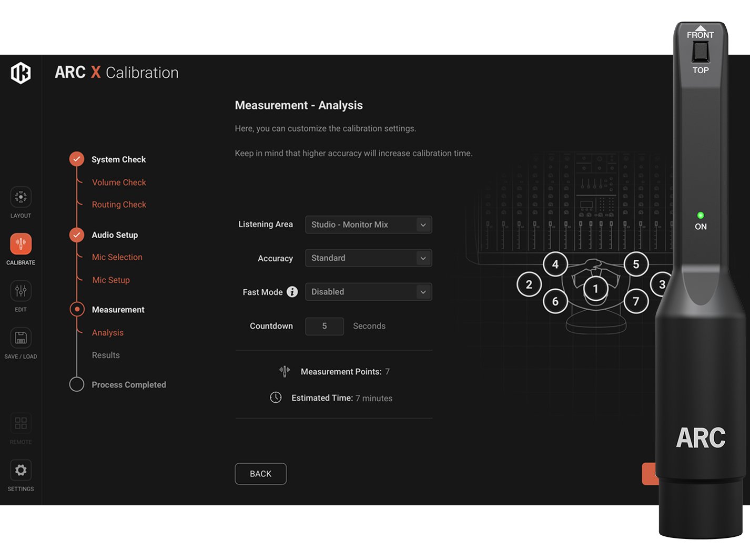Click the Measurement step indicator

tap(77, 309)
